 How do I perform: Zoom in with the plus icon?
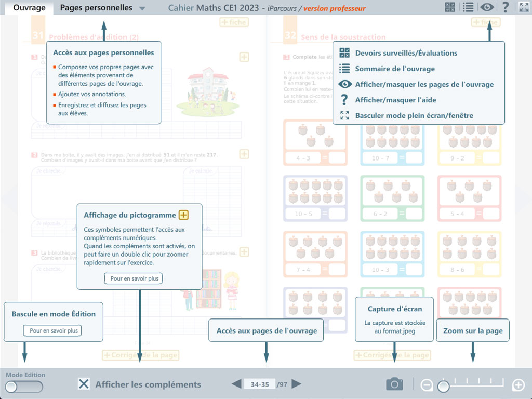[x=518, y=385]
